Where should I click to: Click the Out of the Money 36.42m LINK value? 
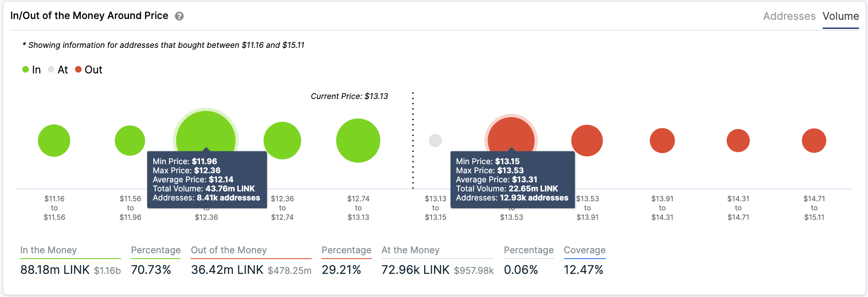227,270
